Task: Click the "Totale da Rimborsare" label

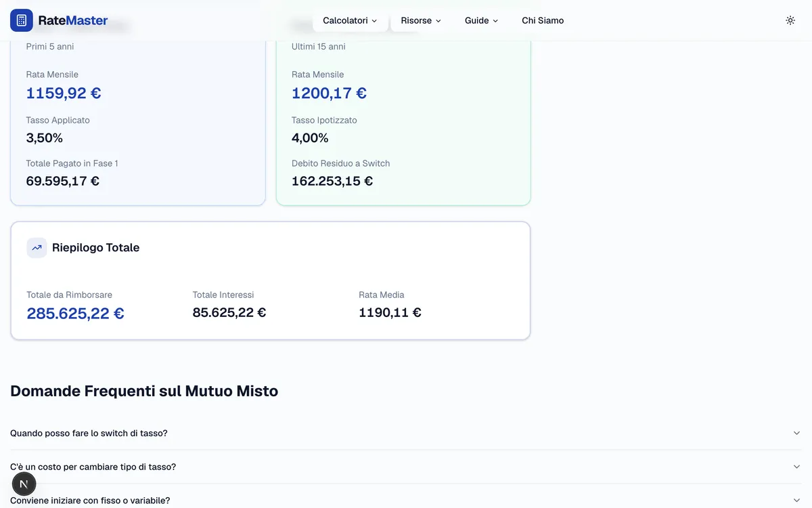Action: click(x=69, y=295)
